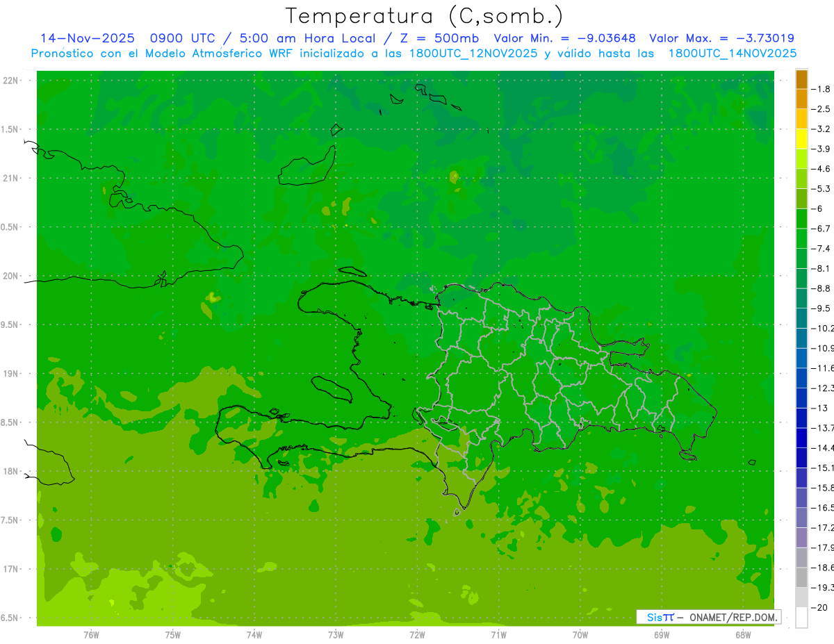Click the "20N" latitude label
834x644 pixels.
point(11,276)
